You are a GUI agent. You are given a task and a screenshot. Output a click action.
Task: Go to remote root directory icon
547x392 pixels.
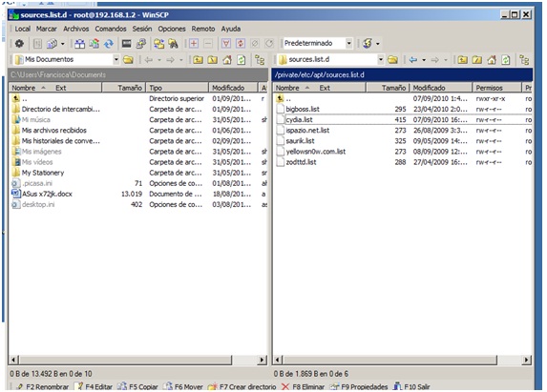(x=477, y=60)
